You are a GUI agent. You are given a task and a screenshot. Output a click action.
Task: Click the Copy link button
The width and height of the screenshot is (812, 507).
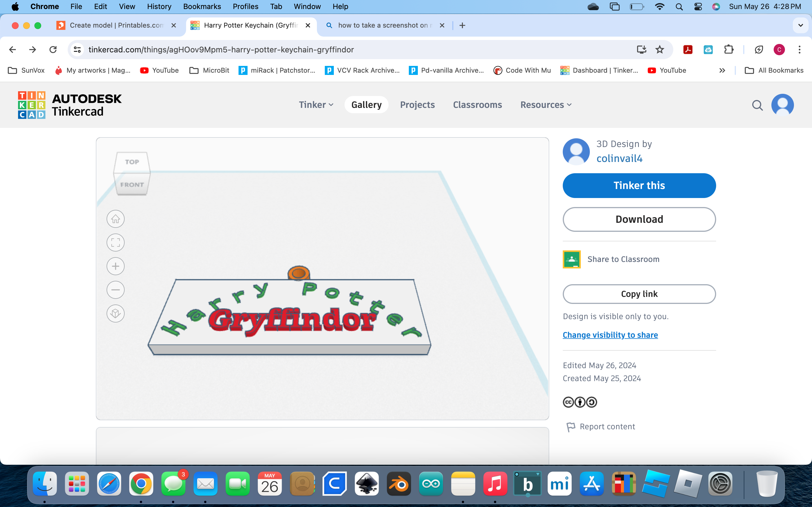pos(639,294)
